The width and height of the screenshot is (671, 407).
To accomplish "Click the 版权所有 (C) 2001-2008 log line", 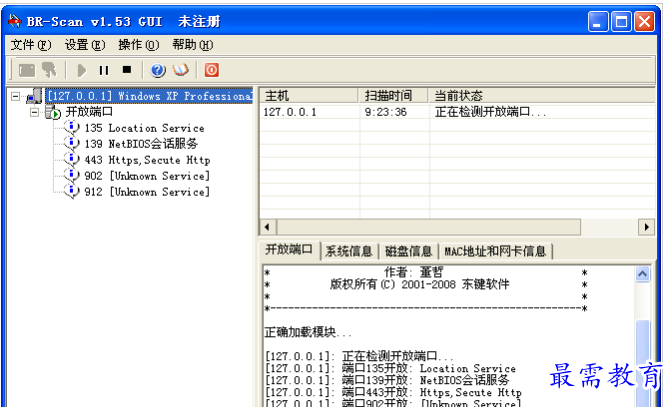I will (419, 284).
